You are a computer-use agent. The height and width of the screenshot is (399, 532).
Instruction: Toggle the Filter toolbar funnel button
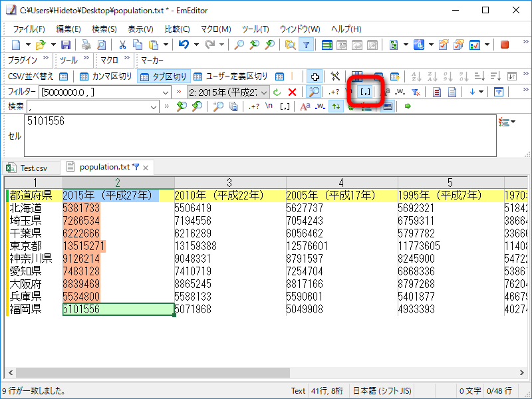click(306, 45)
